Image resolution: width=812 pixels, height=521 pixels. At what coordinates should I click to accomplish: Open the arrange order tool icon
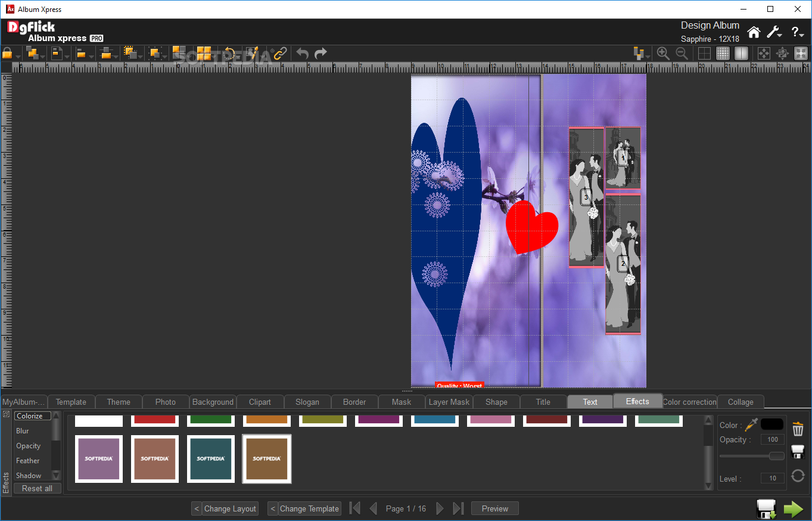click(32, 53)
